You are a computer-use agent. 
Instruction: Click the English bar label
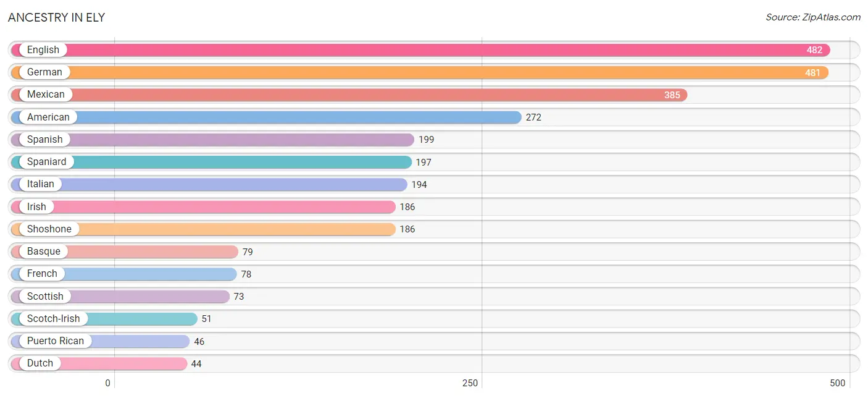(43, 50)
